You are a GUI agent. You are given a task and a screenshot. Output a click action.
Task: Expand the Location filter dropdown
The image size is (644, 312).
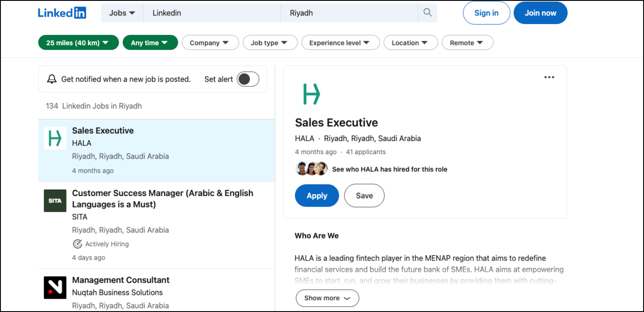pyautogui.click(x=410, y=43)
